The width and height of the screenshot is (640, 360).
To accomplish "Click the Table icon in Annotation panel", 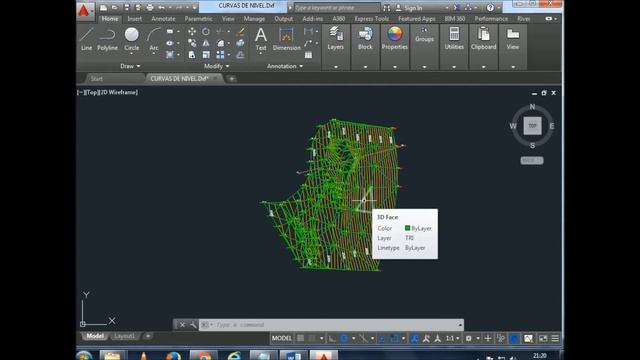I will pyautogui.click(x=309, y=55).
